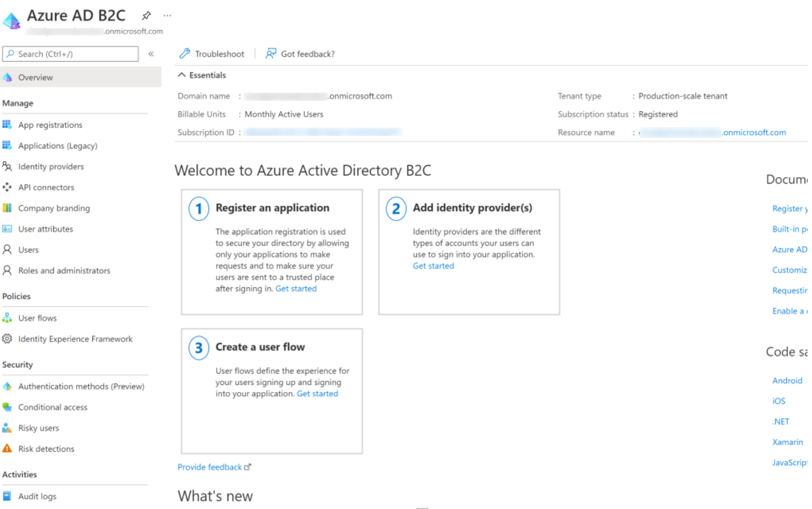
Task: Click the Got feedback icon
Action: (271, 54)
